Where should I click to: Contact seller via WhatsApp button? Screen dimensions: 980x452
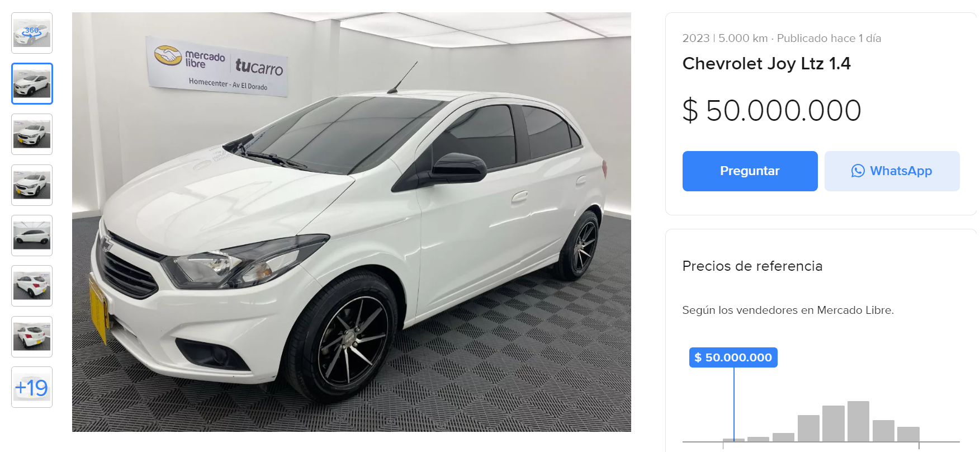(x=892, y=171)
